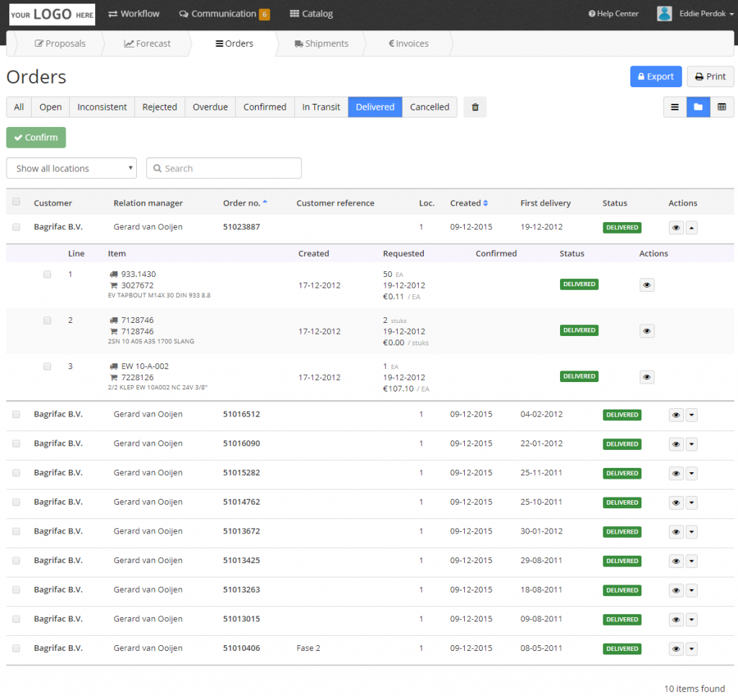View order 51013672 eye icon
The width and height of the screenshot is (738, 700).
[x=676, y=532]
